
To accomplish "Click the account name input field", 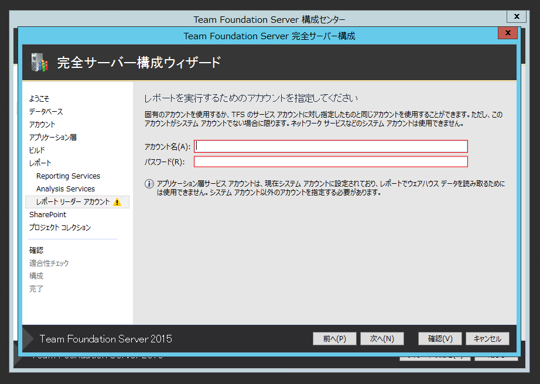I will 331,146.
